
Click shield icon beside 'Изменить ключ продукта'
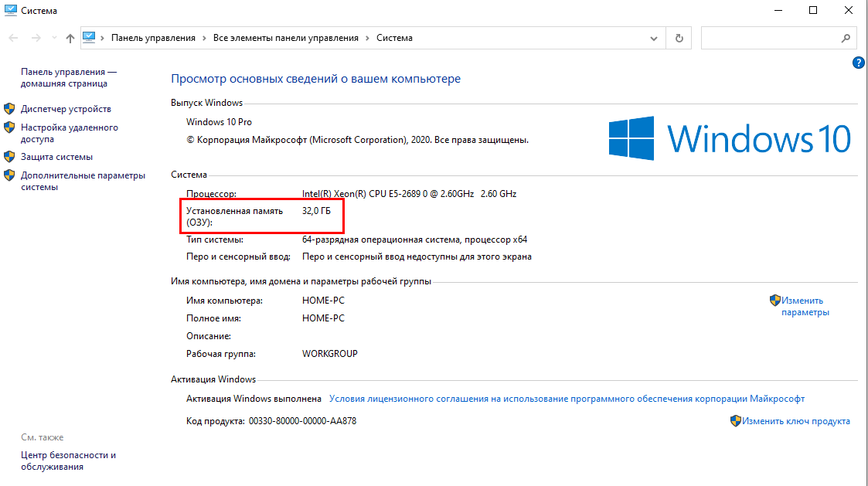click(x=736, y=420)
